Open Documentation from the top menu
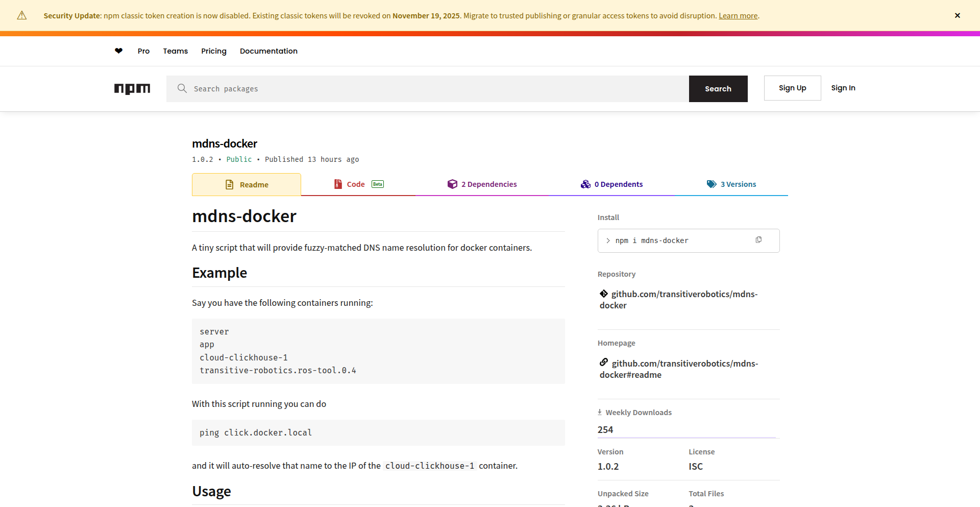Viewport: 980px width, 507px height. pyautogui.click(x=268, y=51)
